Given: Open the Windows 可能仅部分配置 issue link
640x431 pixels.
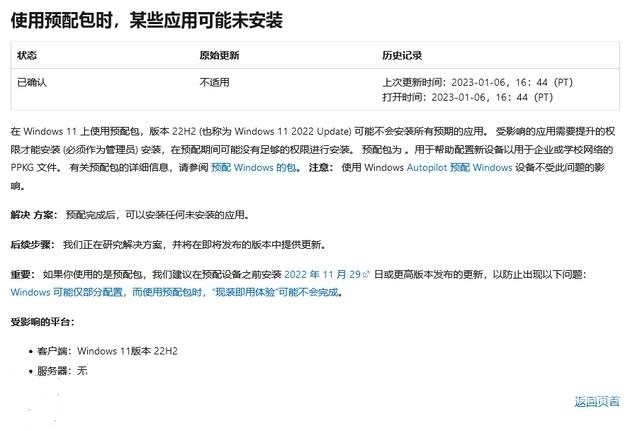Looking at the screenshot, I should [176, 292].
